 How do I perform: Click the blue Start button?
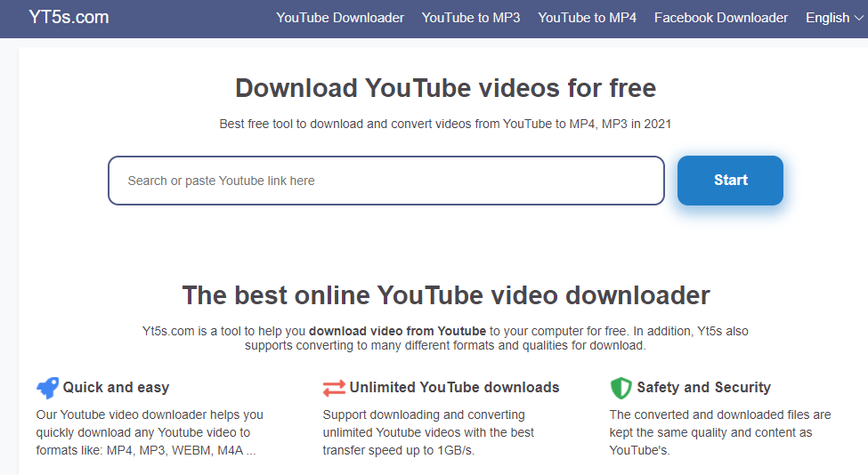[x=730, y=181]
